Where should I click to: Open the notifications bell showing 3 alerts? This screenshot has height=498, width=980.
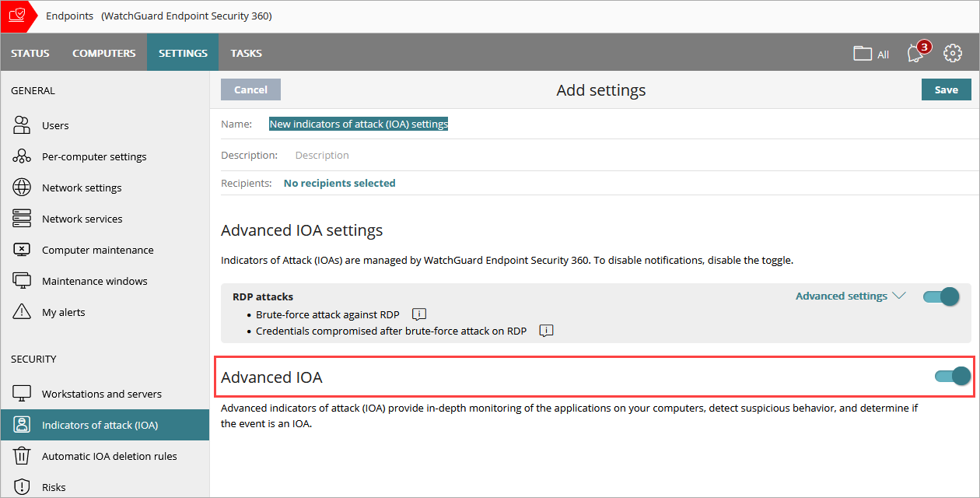pos(915,53)
